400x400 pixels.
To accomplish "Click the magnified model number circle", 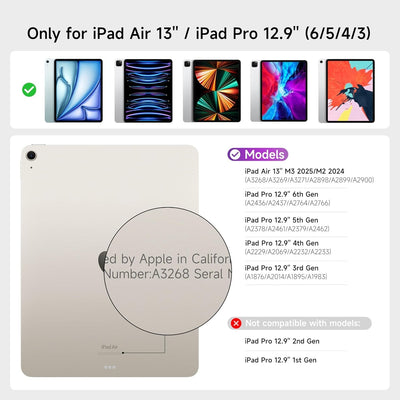I will point(168,271).
